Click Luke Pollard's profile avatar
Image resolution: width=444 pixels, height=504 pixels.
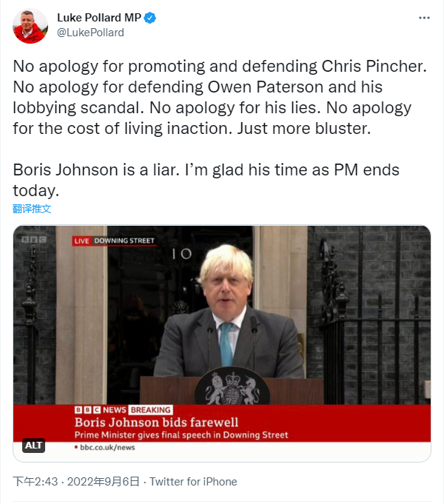pos(30,26)
